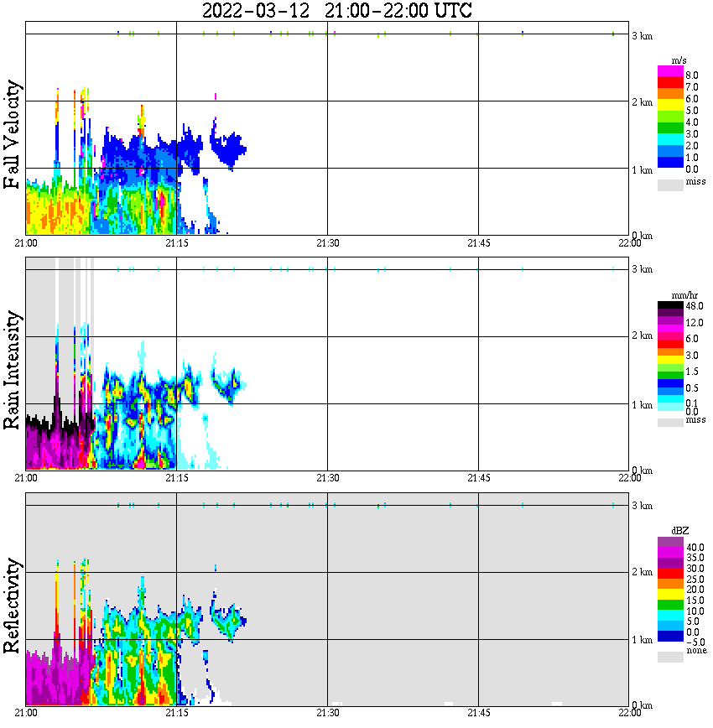Click the none label in dBZ legend

[x=696, y=651]
